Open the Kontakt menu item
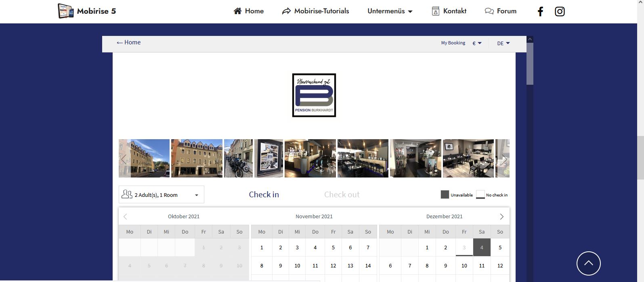The width and height of the screenshot is (644, 282). point(449,11)
